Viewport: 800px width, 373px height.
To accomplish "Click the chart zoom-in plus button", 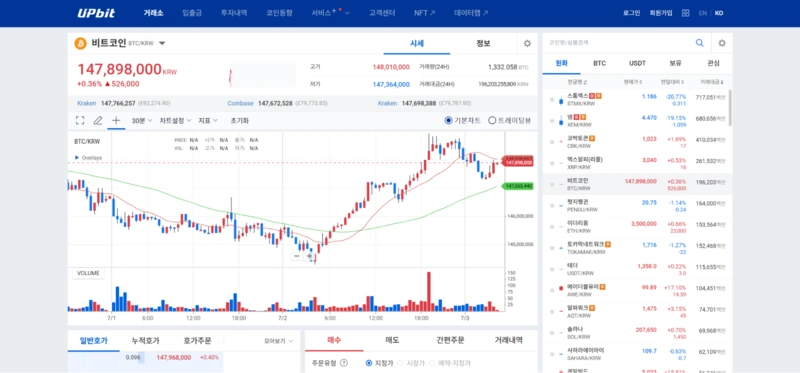I will click(x=309, y=256).
